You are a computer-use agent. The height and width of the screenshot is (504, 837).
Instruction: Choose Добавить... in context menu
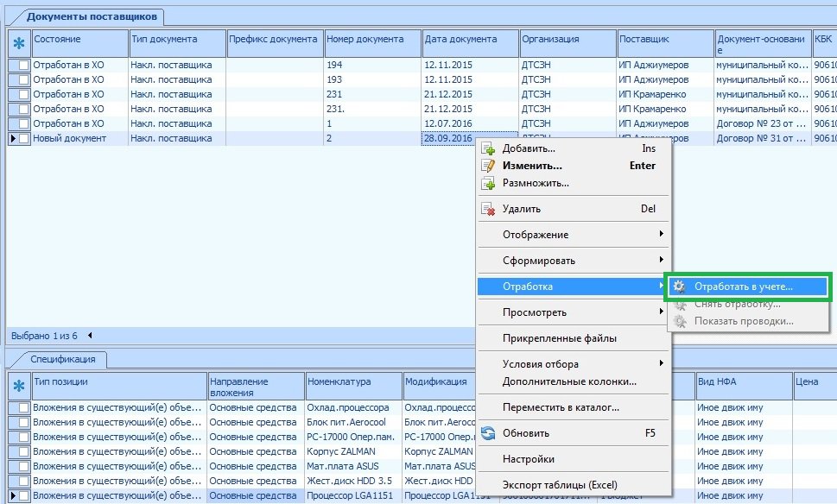click(574, 148)
